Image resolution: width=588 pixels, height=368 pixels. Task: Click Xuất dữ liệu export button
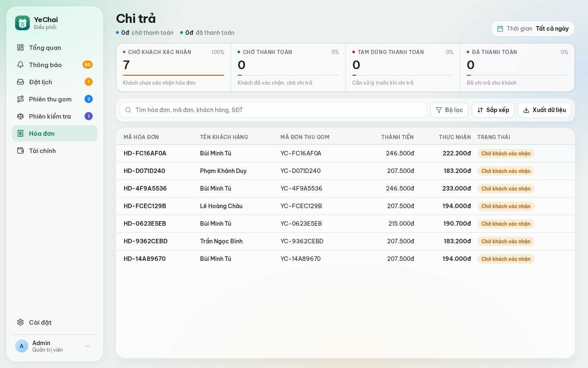544,110
